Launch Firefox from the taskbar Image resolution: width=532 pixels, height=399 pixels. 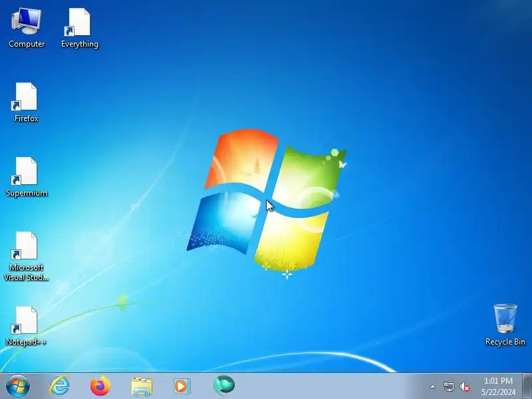(100, 386)
